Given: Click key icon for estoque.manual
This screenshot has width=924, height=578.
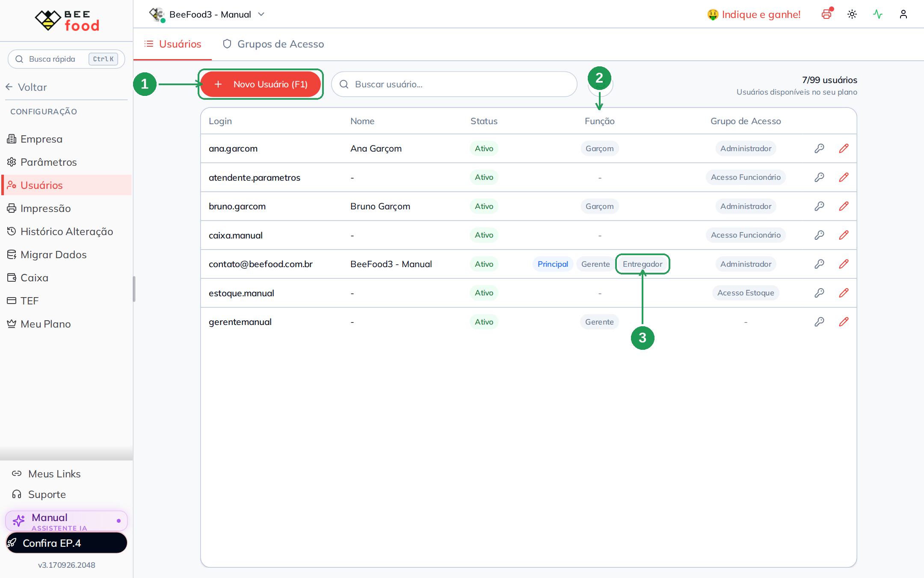Looking at the screenshot, I should [819, 293].
